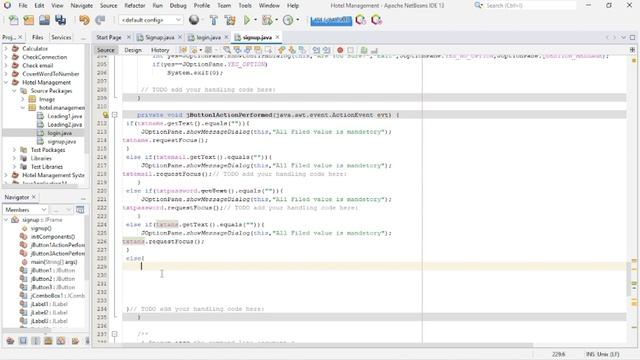Jump to the previous bookmark icon
Viewport: 640px width, 360px height.
[282, 50]
